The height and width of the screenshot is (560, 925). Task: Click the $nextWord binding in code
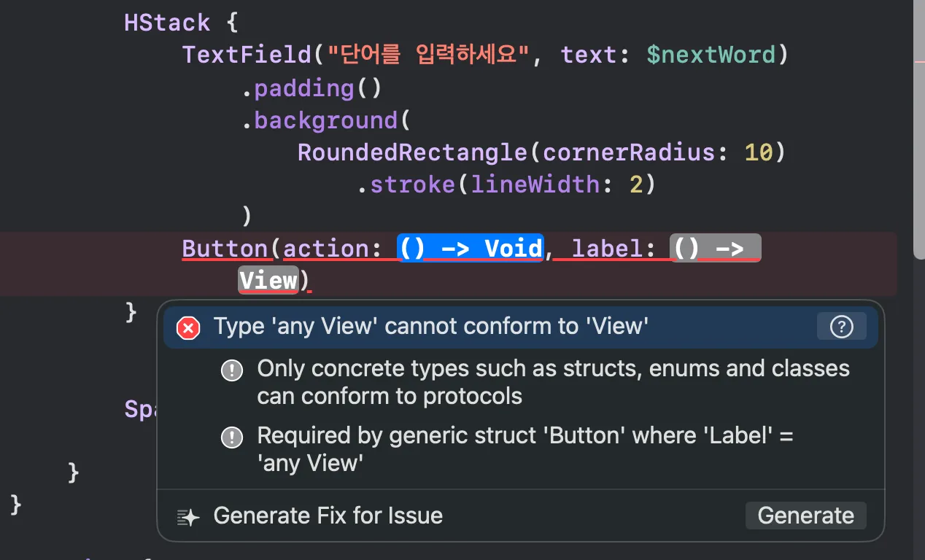[711, 55]
